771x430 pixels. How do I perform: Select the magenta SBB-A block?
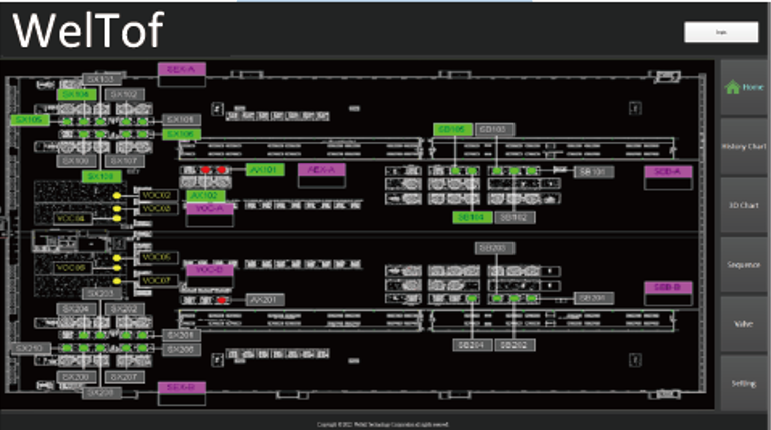coord(667,172)
